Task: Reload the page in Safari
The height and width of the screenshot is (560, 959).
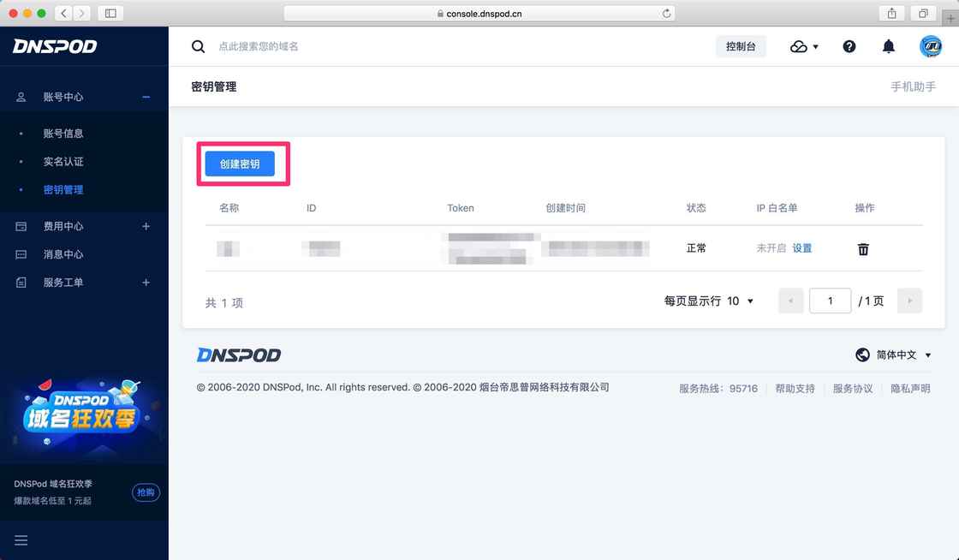Action: click(667, 14)
